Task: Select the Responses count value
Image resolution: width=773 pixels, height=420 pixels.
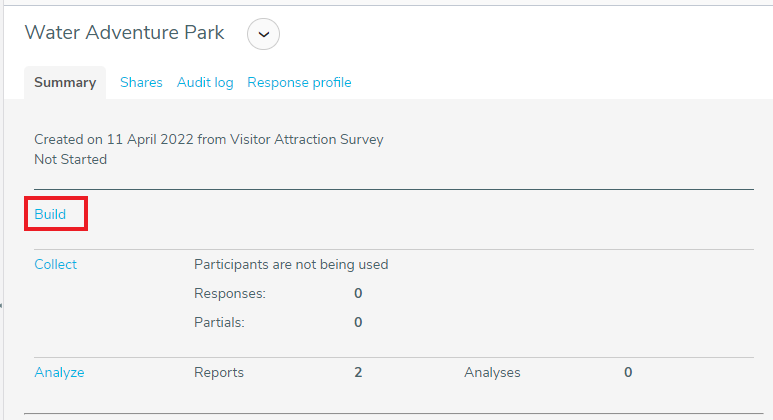Action: [x=358, y=294]
